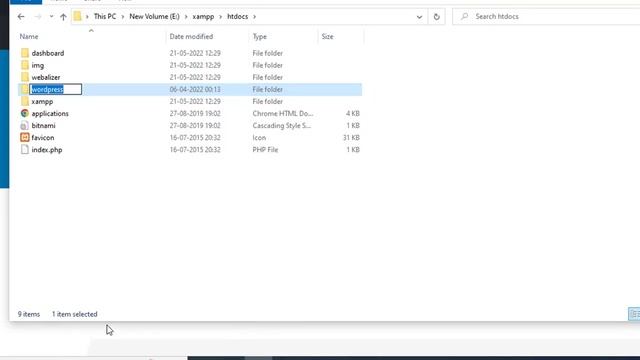Click the 31 KB size of favicon
This screenshot has height=360, width=640.
pos(351,138)
